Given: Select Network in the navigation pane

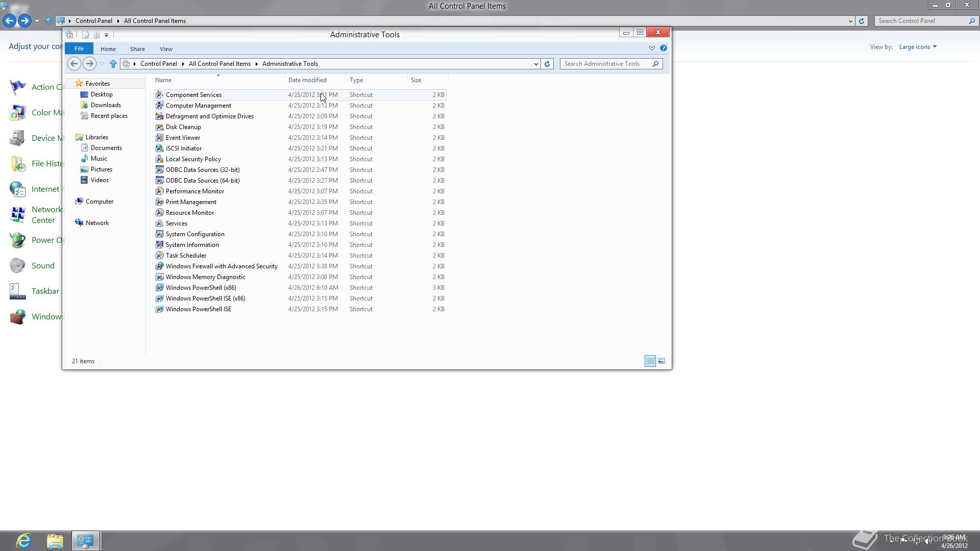Looking at the screenshot, I should pyautogui.click(x=97, y=223).
